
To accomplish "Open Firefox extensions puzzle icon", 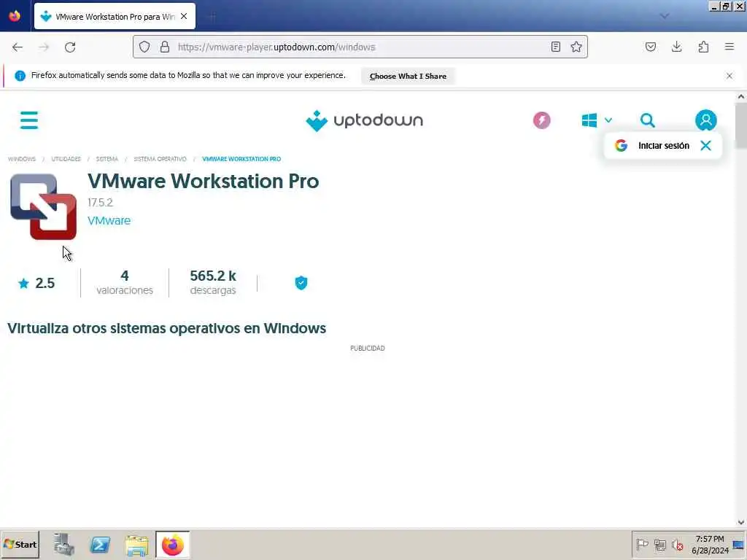I will tap(703, 47).
